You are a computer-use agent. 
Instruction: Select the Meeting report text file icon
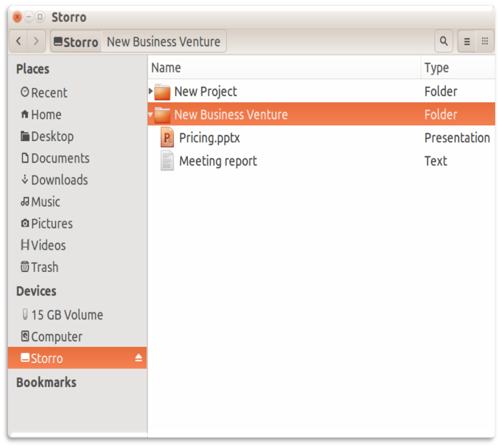point(167,160)
